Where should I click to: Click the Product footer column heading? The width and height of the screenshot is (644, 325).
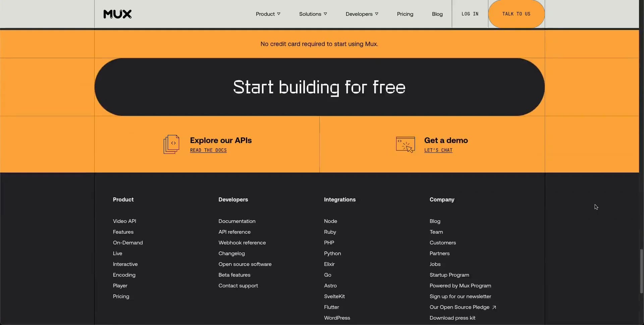[123, 199]
